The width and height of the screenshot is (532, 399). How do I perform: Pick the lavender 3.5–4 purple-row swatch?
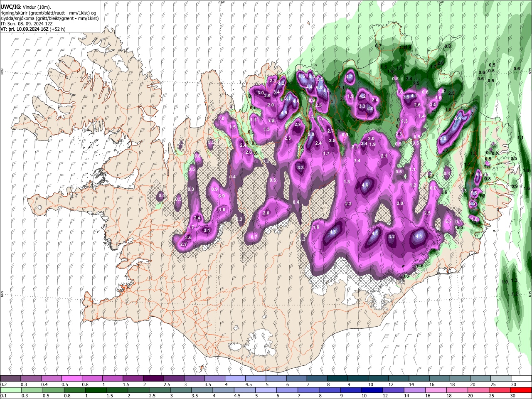pyautogui.click(x=214, y=379)
